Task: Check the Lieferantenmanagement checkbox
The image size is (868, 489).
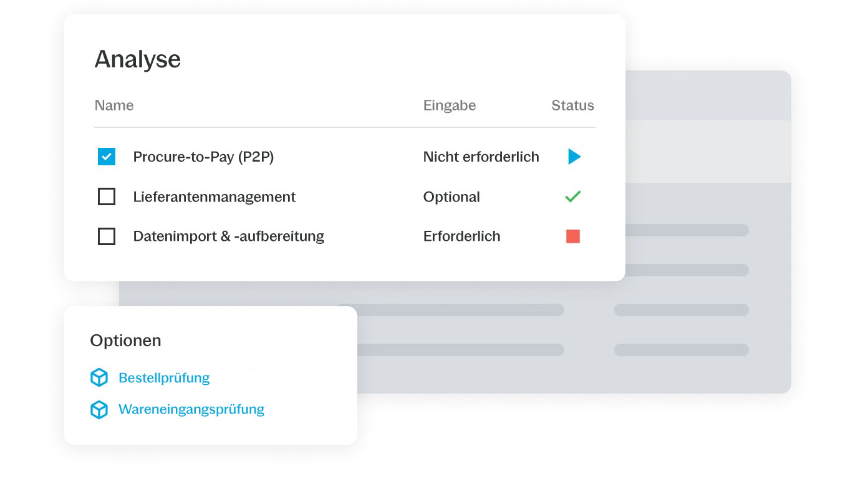Action: pyautogui.click(x=107, y=196)
